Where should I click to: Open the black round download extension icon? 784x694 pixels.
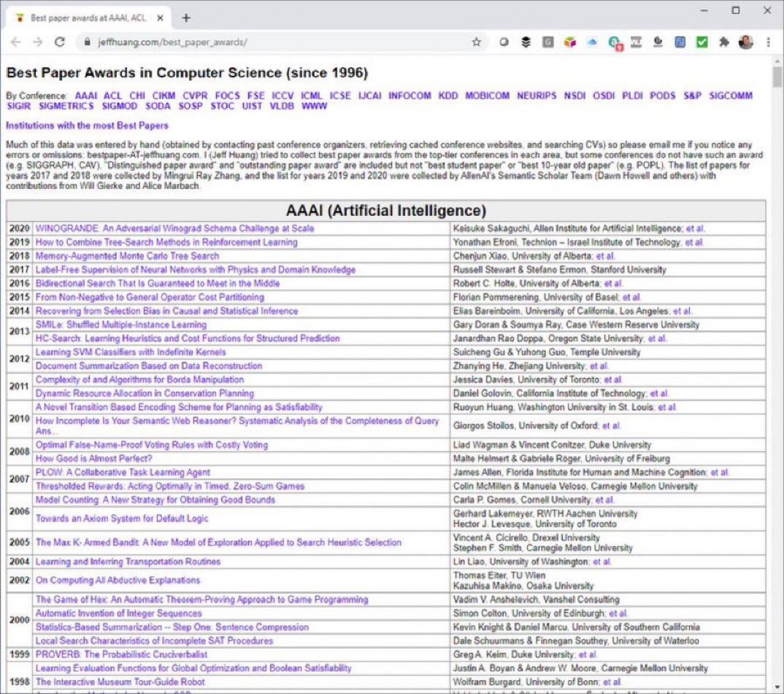coord(658,42)
